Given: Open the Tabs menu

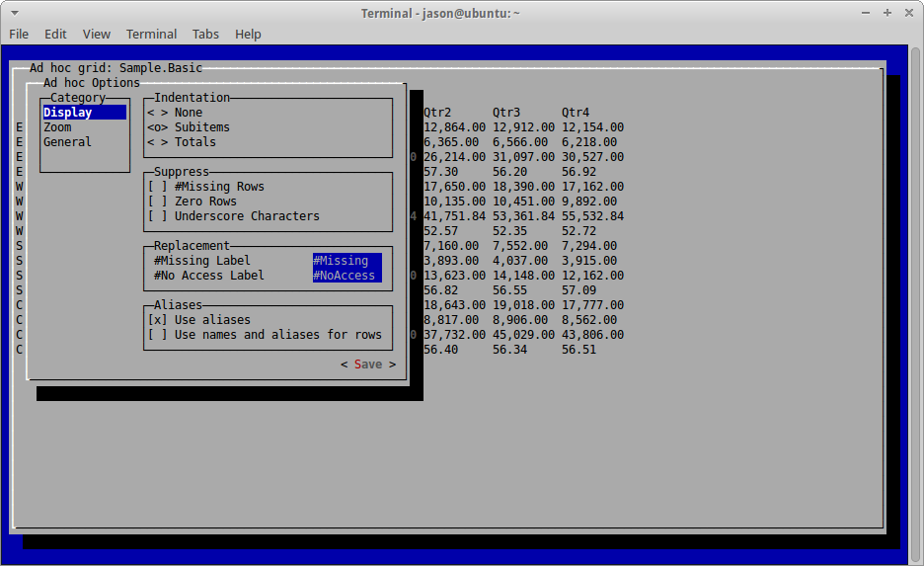Looking at the screenshot, I should [x=205, y=35].
